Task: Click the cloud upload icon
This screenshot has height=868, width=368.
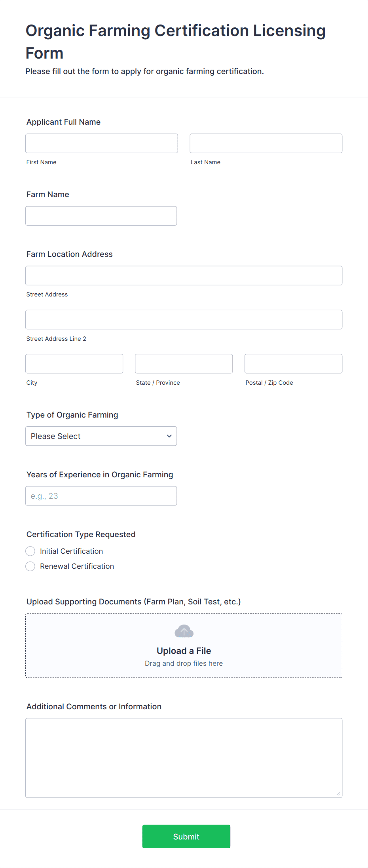Action: pos(184,631)
